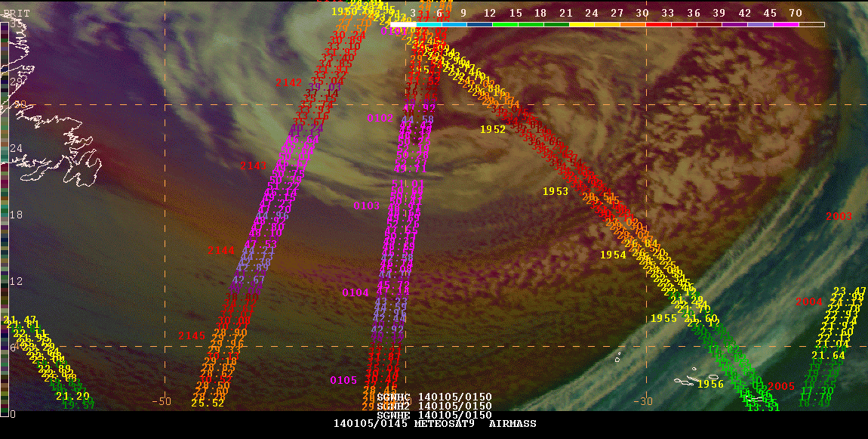Click the yellow value 21.64

828,355
